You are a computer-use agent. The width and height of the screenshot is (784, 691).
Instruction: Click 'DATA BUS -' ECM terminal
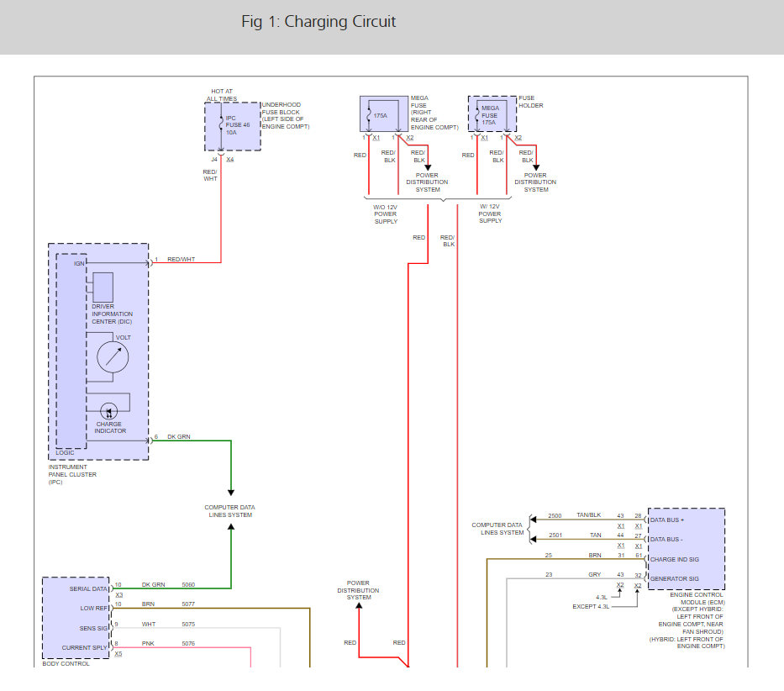(x=666, y=540)
